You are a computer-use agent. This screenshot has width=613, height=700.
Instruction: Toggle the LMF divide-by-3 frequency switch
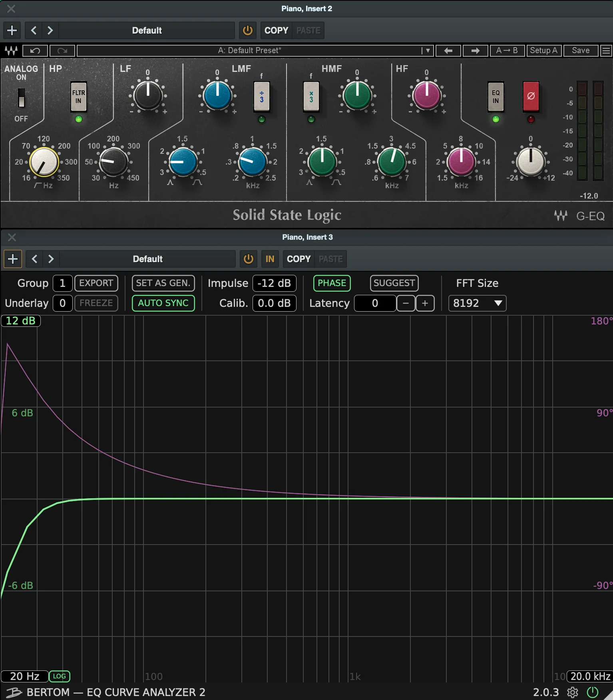coord(262,96)
